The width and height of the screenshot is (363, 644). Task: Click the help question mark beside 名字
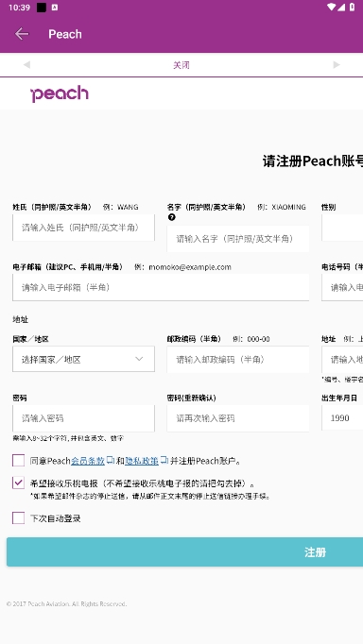tap(171, 218)
